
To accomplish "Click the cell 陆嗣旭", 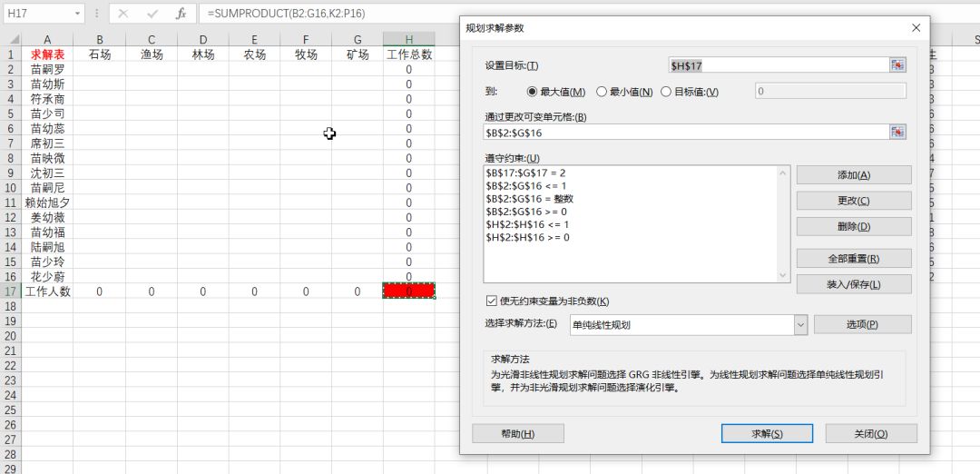I will 47,247.
